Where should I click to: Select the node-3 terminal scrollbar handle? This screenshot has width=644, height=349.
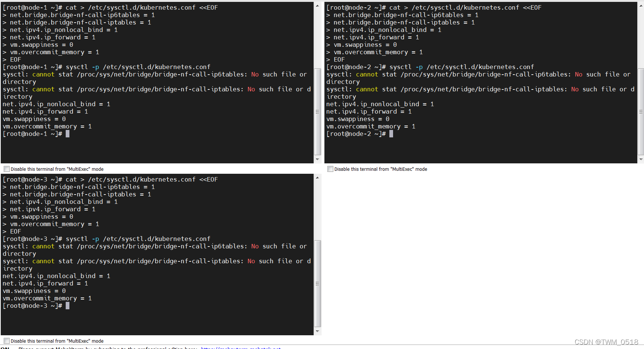[317, 283]
